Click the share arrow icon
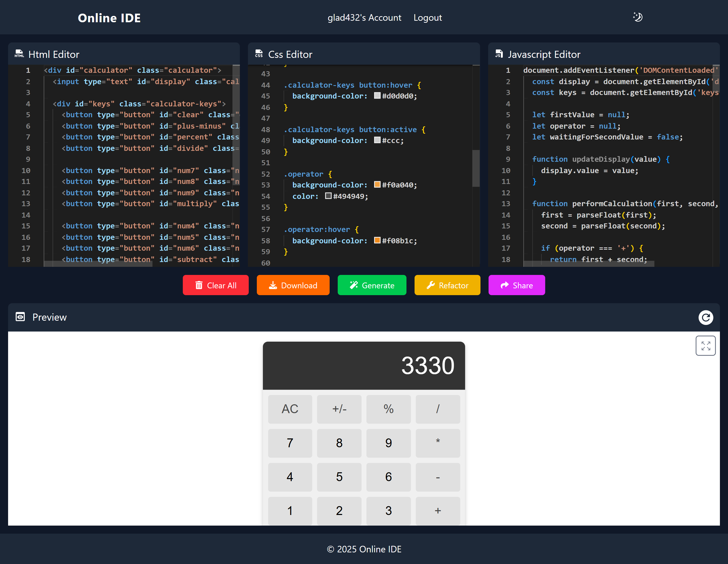The height and width of the screenshot is (564, 728). pos(505,285)
